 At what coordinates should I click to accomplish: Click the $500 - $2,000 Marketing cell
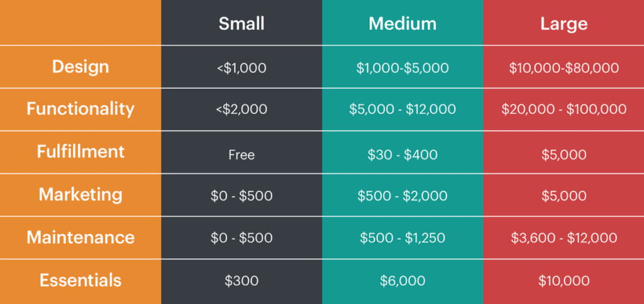402,196
